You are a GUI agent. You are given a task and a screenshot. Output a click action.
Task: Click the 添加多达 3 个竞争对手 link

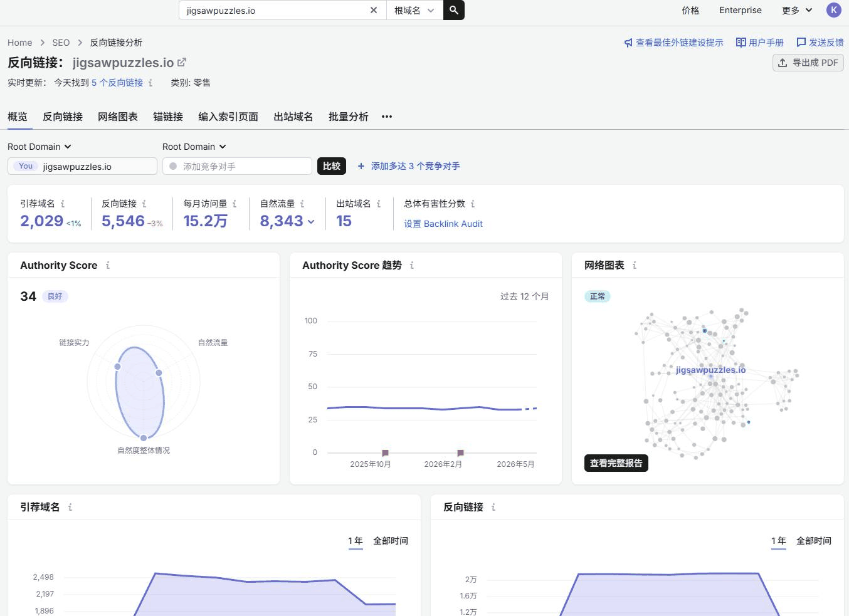click(x=416, y=166)
